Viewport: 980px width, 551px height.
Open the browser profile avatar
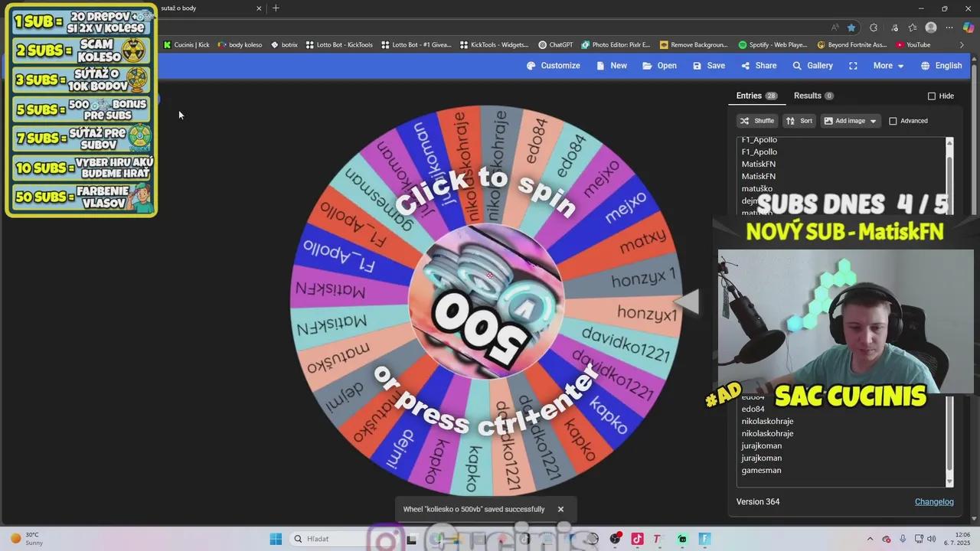point(931,28)
